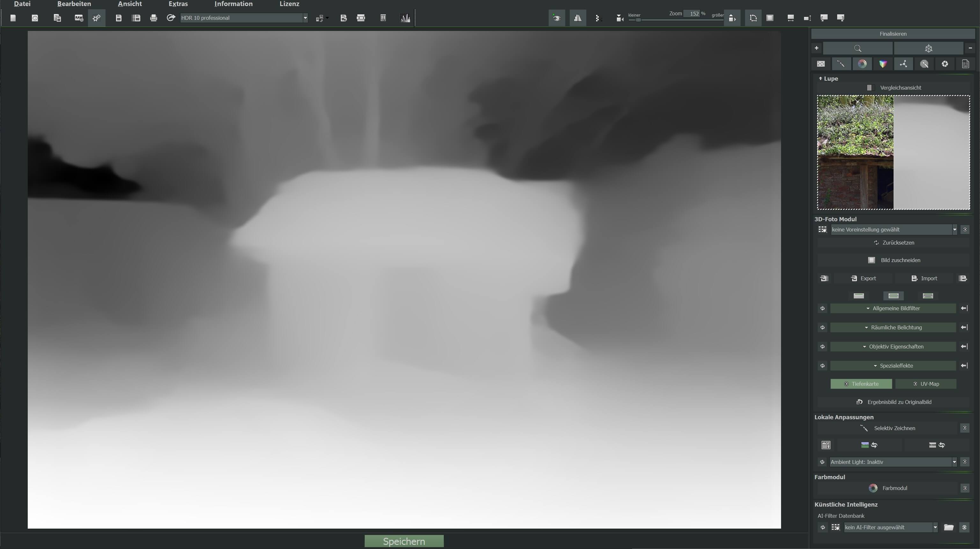This screenshot has width=980, height=549.
Task: Click the RAW settings toolbar icon
Action: 79,18
